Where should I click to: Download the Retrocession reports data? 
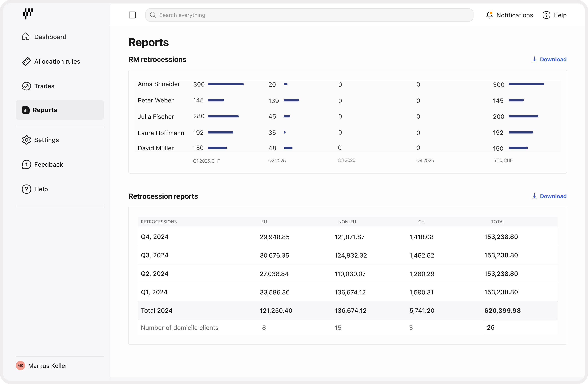point(549,196)
